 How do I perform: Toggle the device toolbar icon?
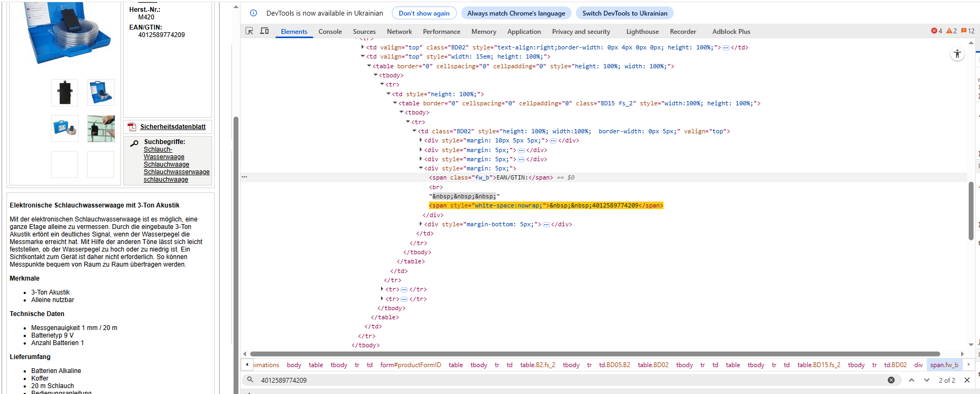point(264,31)
